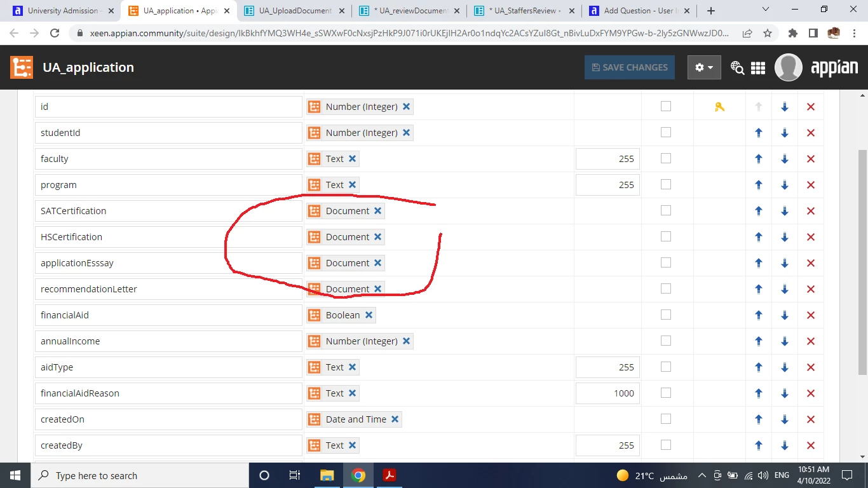Open a new browser tab
The image size is (868, 488).
pos(711,11)
